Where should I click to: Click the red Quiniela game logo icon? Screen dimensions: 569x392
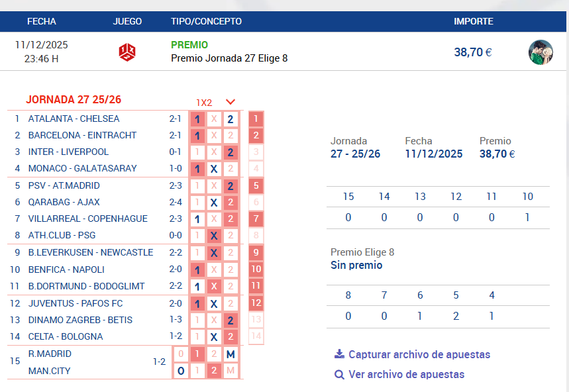point(127,52)
